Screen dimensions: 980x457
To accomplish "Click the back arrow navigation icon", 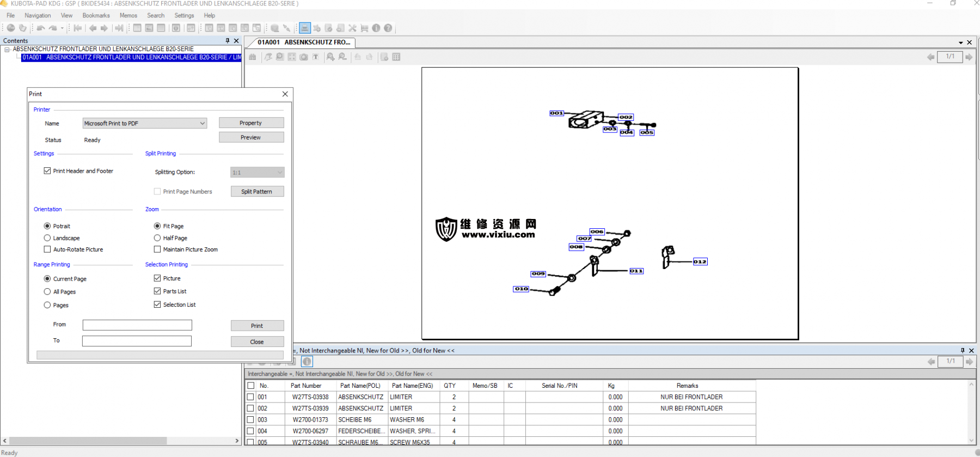I will (93, 28).
